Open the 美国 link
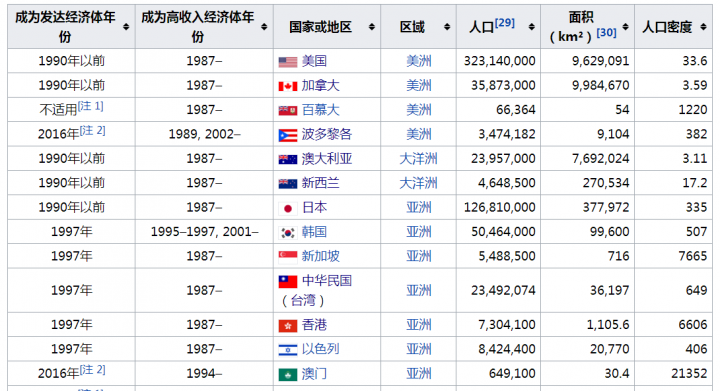Screen dimensions: 720x391 (314, 61)
